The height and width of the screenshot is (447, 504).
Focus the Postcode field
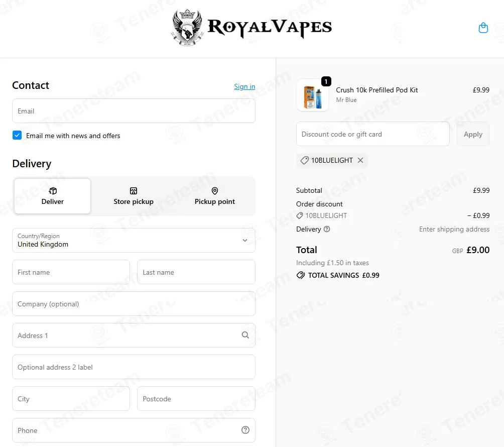tap(196, 398)
